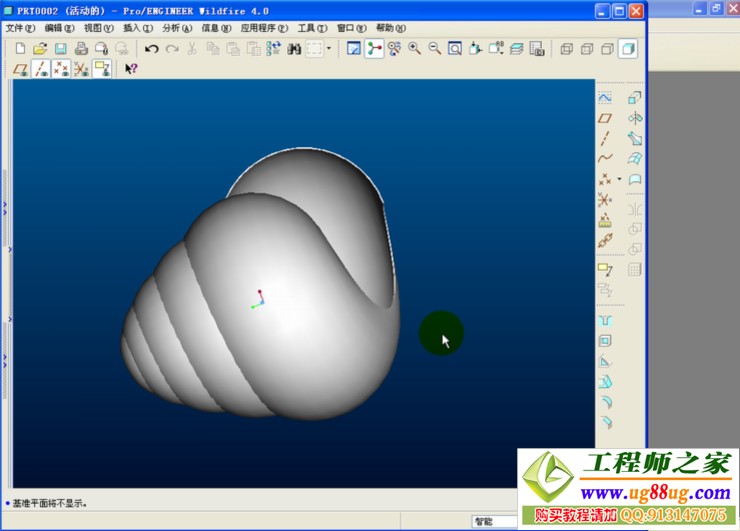
Task: Open dropdown arrow beside selection box icon
Action: coord(329,48)
